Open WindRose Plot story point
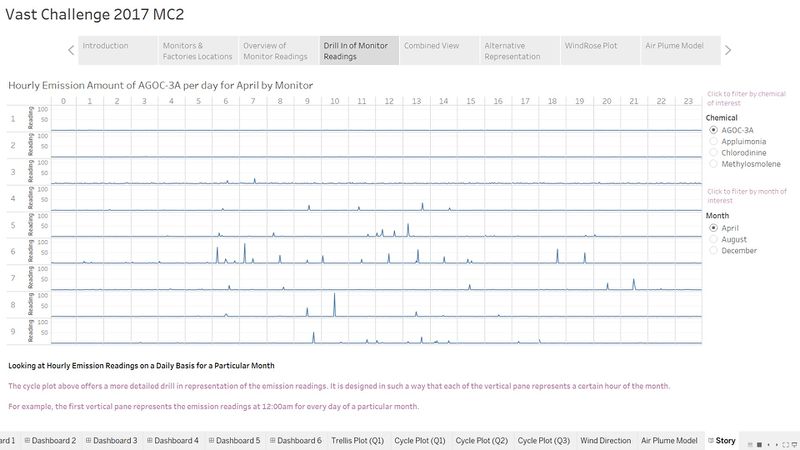This screenshot has width=800, height=450. (x=600, y=50)
